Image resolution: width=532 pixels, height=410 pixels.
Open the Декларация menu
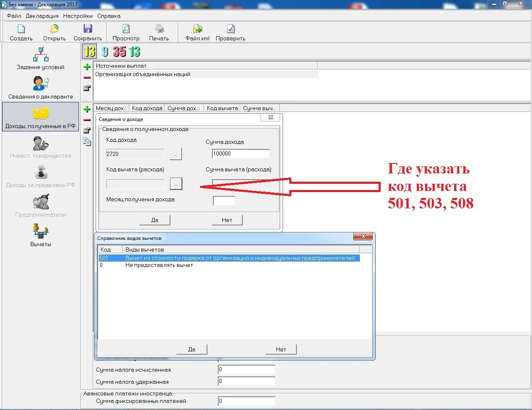[x=42, y=16]
